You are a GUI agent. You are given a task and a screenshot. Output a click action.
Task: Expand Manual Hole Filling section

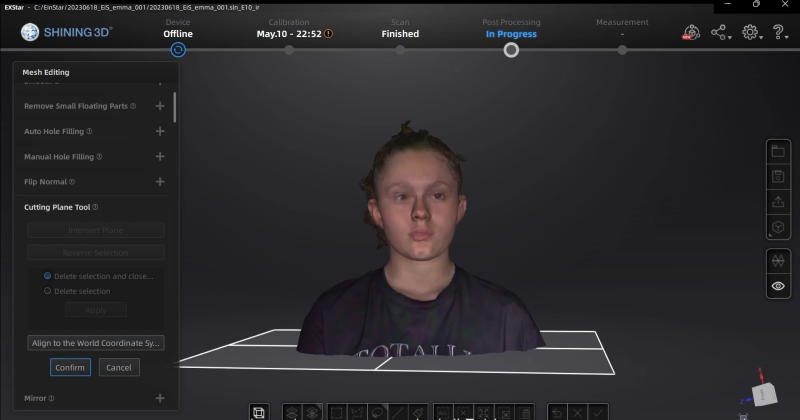click(x=160, y=156)
